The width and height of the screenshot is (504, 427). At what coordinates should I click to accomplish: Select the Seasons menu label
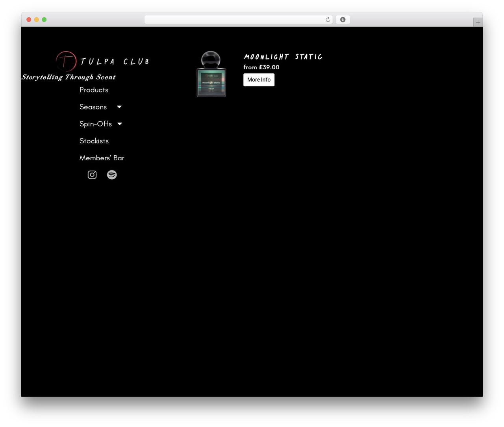(93, 107)
